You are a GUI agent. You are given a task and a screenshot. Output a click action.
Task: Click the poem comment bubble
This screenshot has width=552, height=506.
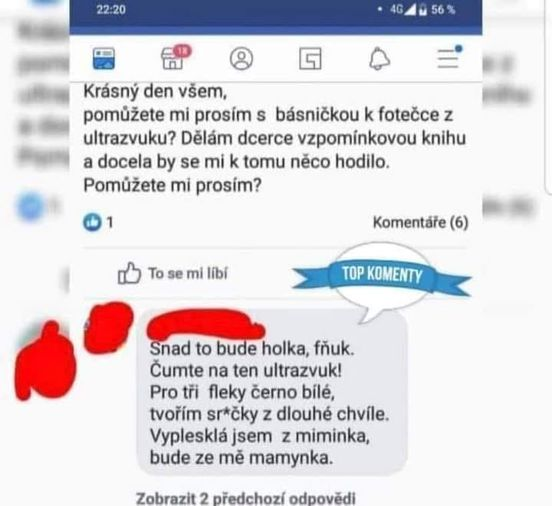(272, 392)
